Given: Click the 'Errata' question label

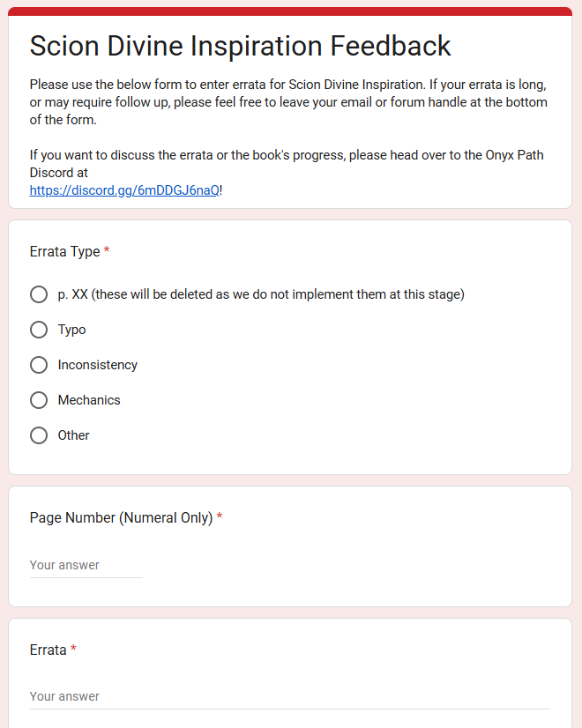Looking at the screenshot, I should tap(48, 650).
